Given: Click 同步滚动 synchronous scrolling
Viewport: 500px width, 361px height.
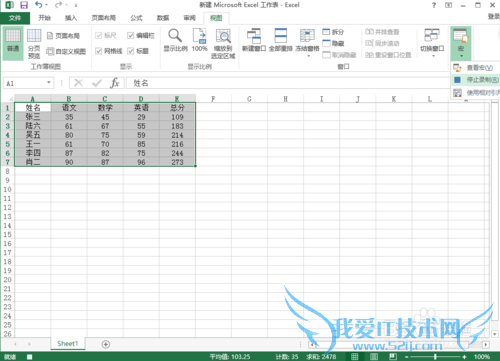Looking at the screenshot, I should [x=382, y=43].
